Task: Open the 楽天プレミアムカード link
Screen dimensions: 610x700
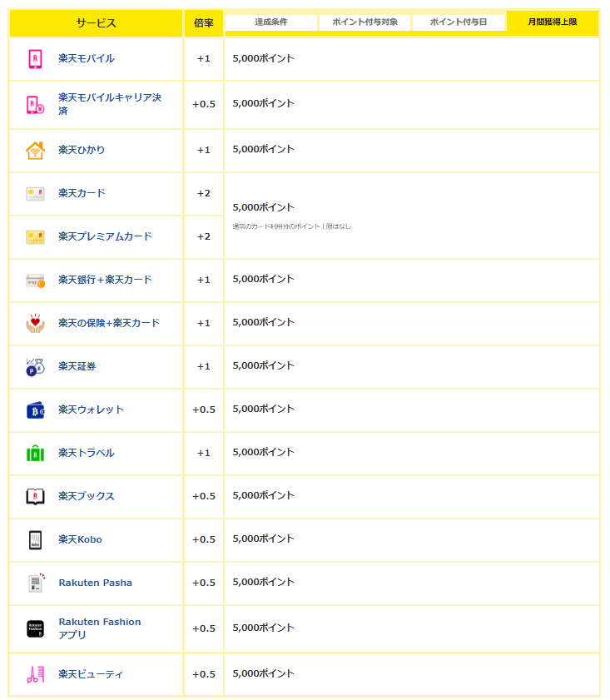Action: (106, 236)
